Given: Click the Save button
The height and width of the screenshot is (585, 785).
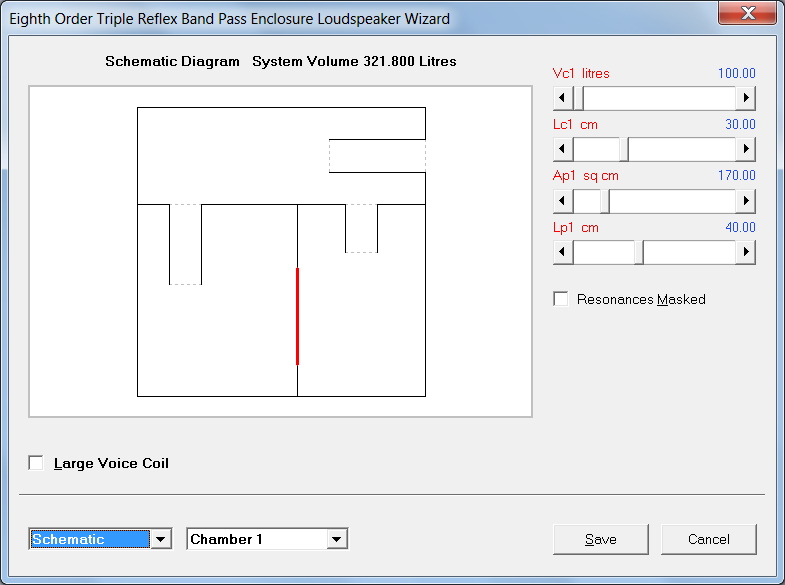Looking at the screenshot, I should [601, 539].
